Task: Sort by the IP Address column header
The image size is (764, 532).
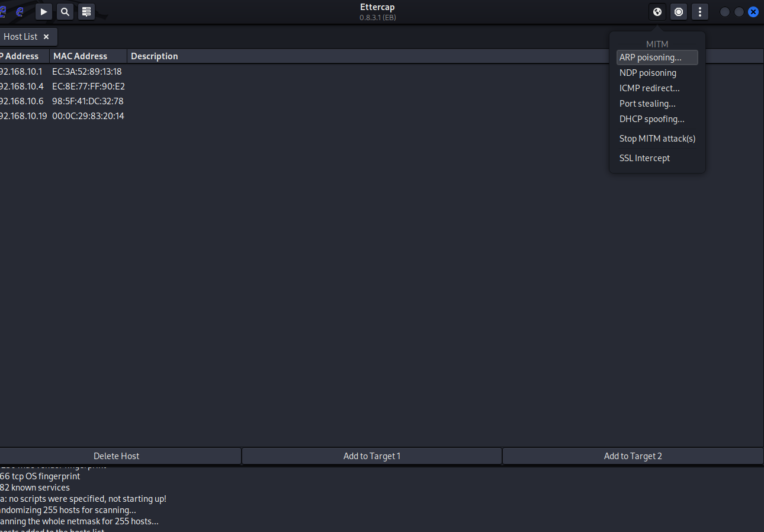Action: 24,56
